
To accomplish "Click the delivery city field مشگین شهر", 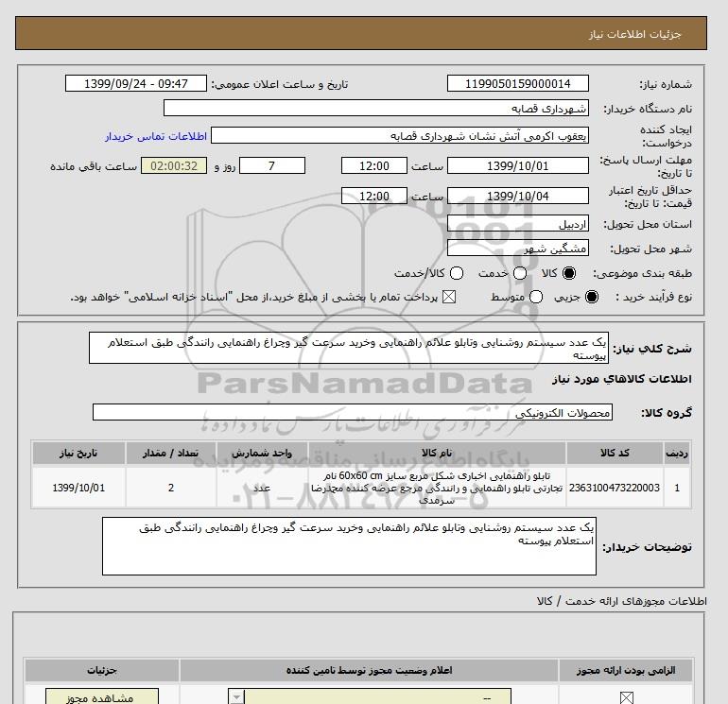I will [518, 248].
